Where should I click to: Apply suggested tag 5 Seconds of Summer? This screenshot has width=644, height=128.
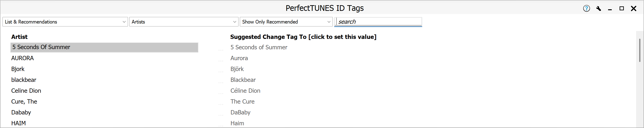click(259, 47)
